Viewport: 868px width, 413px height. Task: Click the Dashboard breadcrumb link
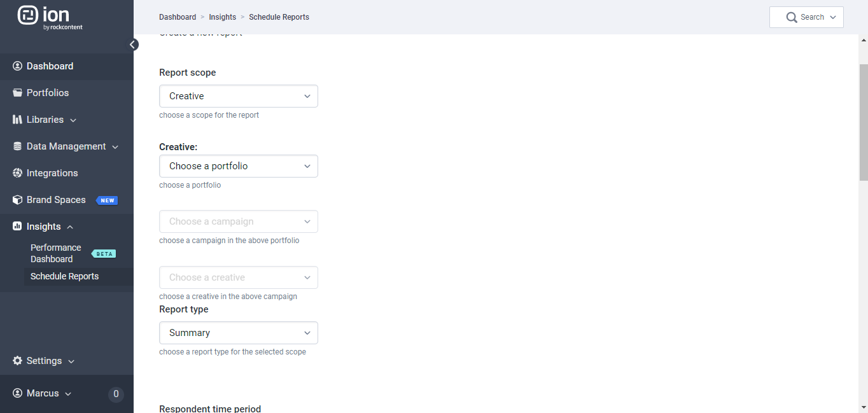178,17
